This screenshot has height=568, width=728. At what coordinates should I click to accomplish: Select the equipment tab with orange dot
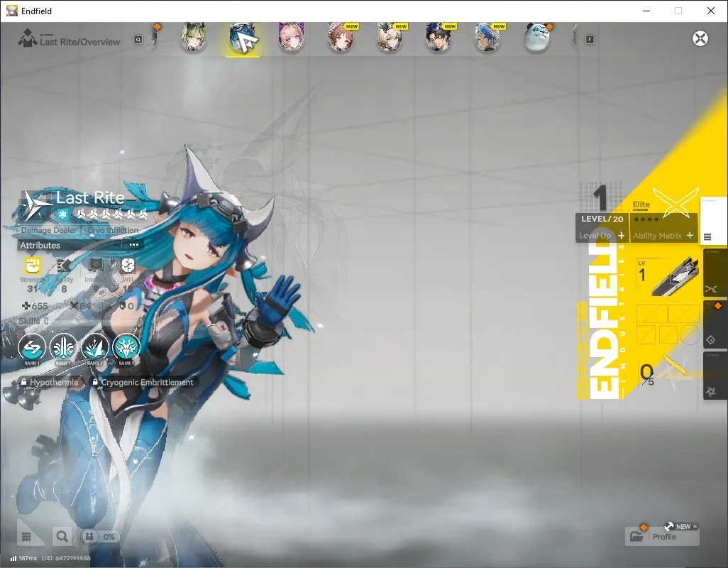(715, 324)
